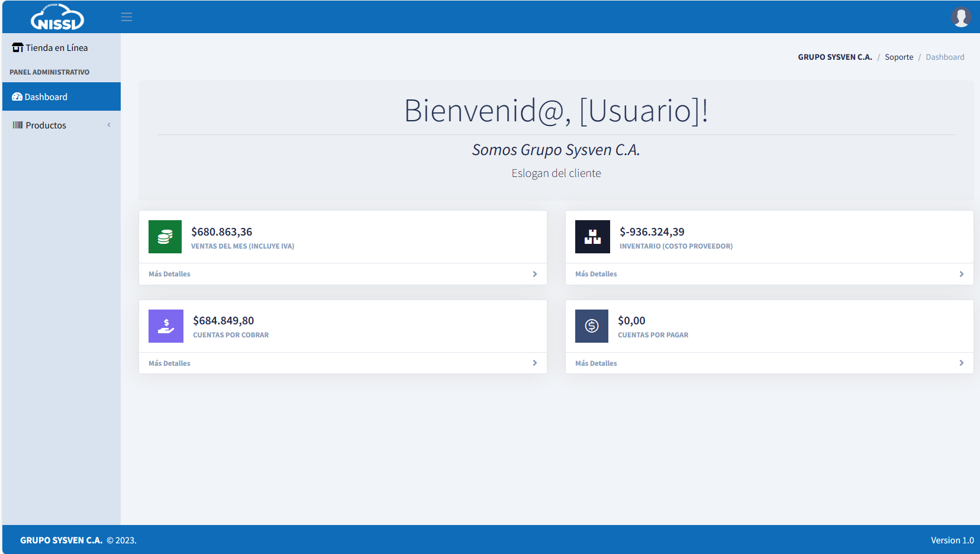Click the $680.863,36 sales amount
This screenshot has height=554, width=980.
222,232
